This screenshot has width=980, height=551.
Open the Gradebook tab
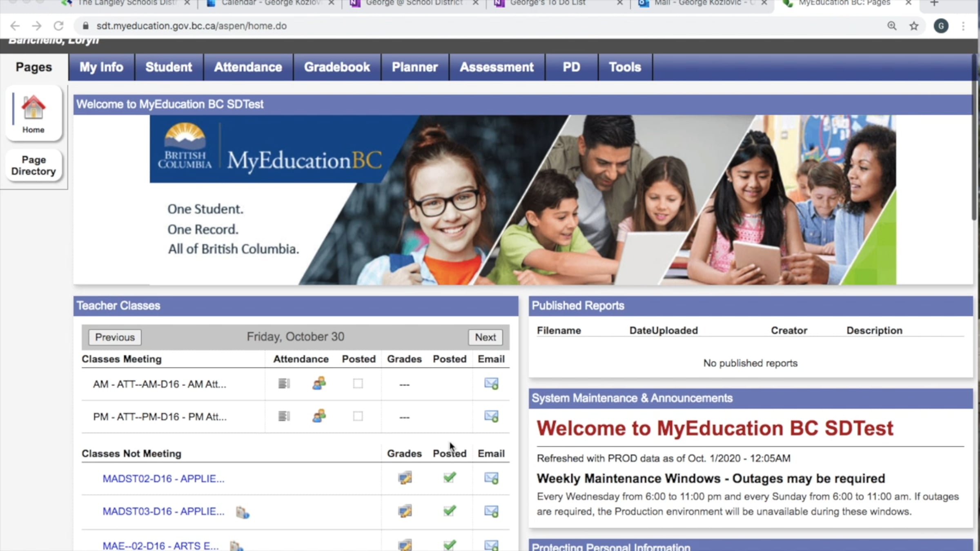337,67
